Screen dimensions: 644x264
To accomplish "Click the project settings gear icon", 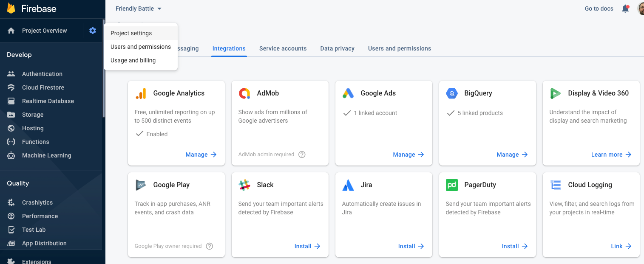I will (92, 30).
